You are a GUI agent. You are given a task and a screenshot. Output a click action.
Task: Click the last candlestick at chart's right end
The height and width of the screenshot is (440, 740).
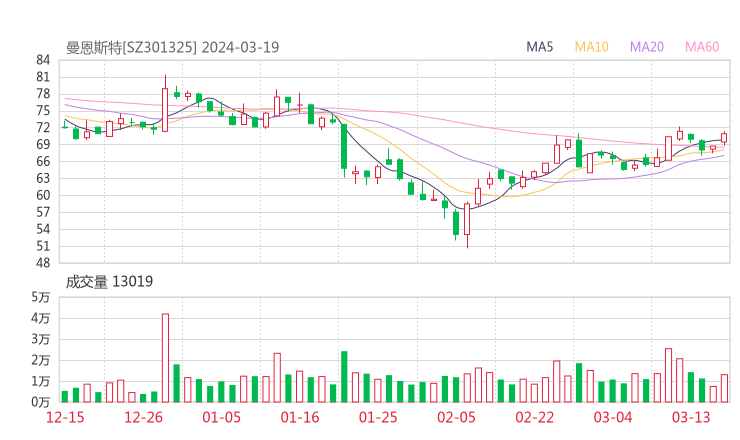point(724,138)
